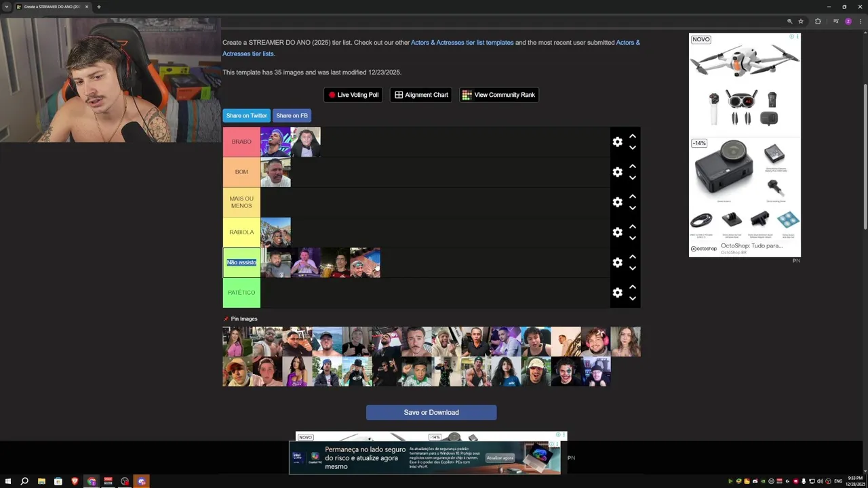Open settings gear for Não assisto tier
The height and width of the screenshot is (488, 868).
617,262
